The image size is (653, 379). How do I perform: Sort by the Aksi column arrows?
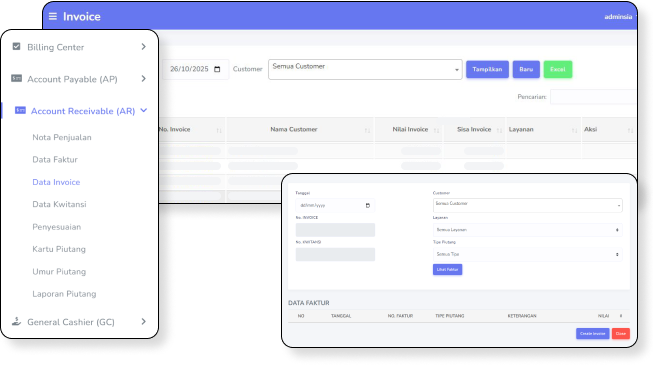click(x=631, y=130)
